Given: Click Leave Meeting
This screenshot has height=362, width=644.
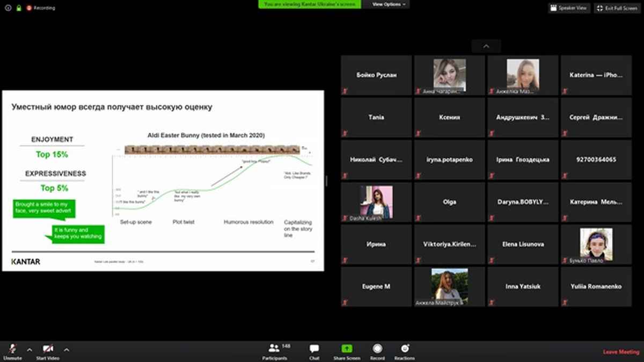Looking at the screenshot, I should pos(621,352).
